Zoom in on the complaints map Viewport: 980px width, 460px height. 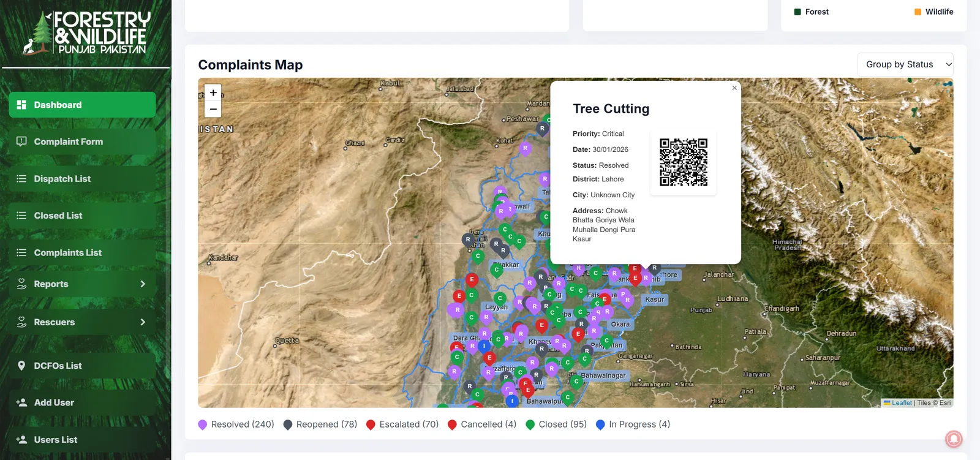coord(213,92)
